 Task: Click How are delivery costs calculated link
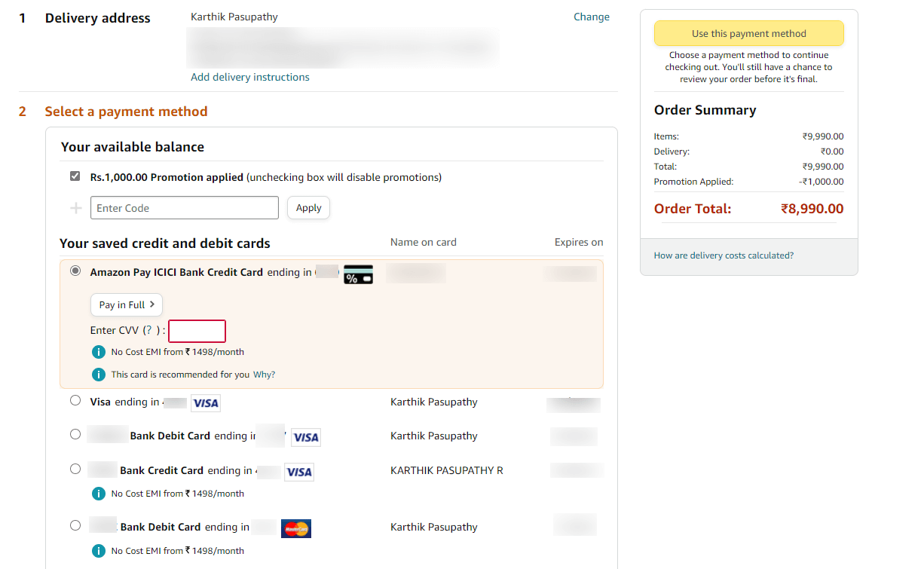click(723, 255)
